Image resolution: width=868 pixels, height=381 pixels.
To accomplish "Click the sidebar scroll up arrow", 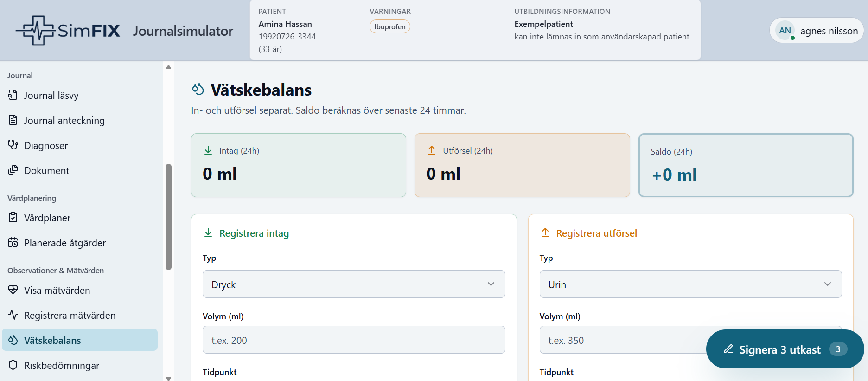I will (168, 67).
